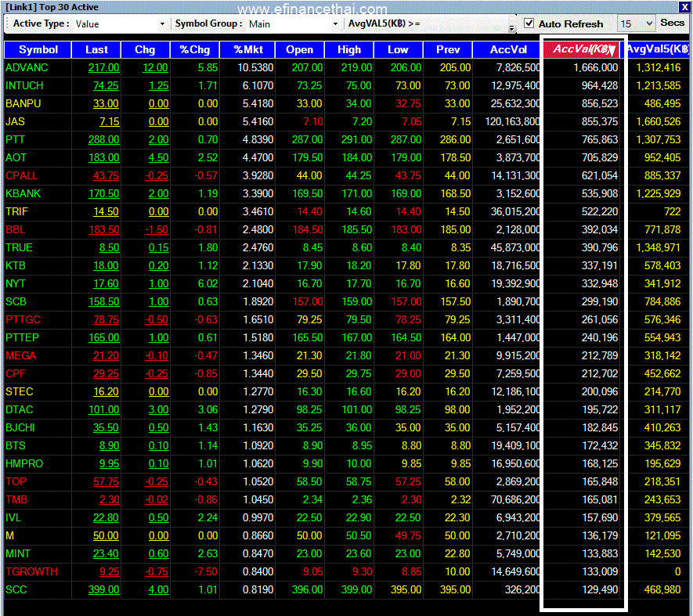Select the INTUCH symbol
Image resolution: width=693 pixels, height=616 pixels.
pyautogui.click(x=24, y=86)
